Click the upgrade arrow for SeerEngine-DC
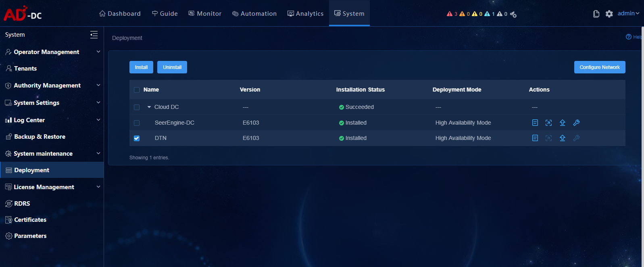This screenshot has height=267, width=644. 563,123
